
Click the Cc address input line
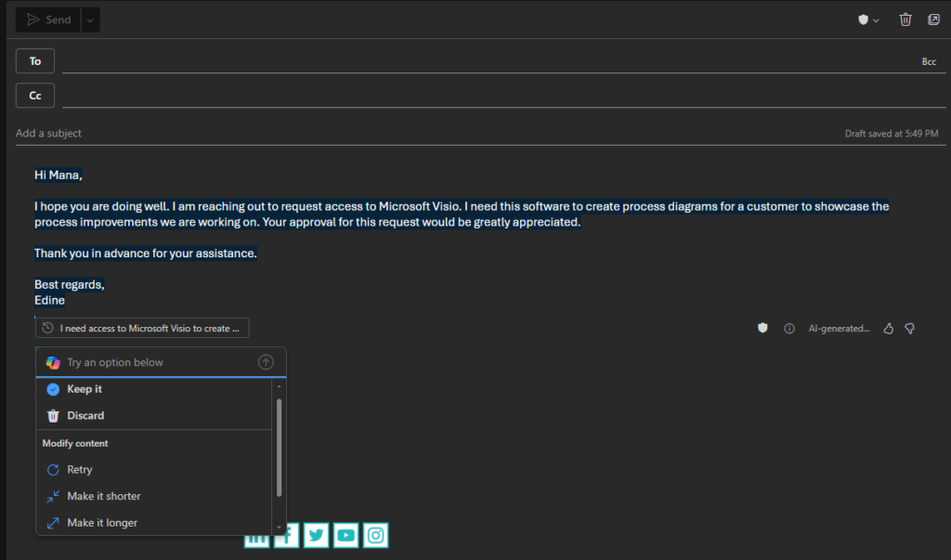pos(503,96)
